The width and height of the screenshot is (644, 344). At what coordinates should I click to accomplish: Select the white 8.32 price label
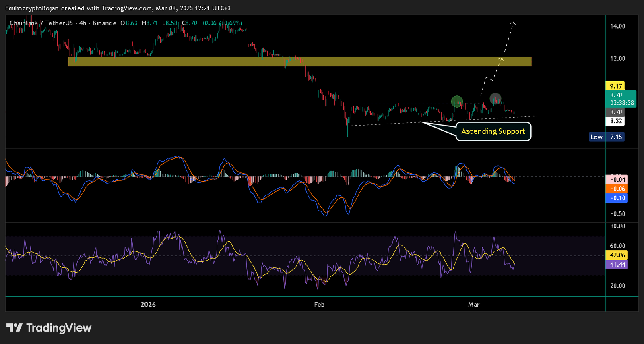(x=615, y=121)
